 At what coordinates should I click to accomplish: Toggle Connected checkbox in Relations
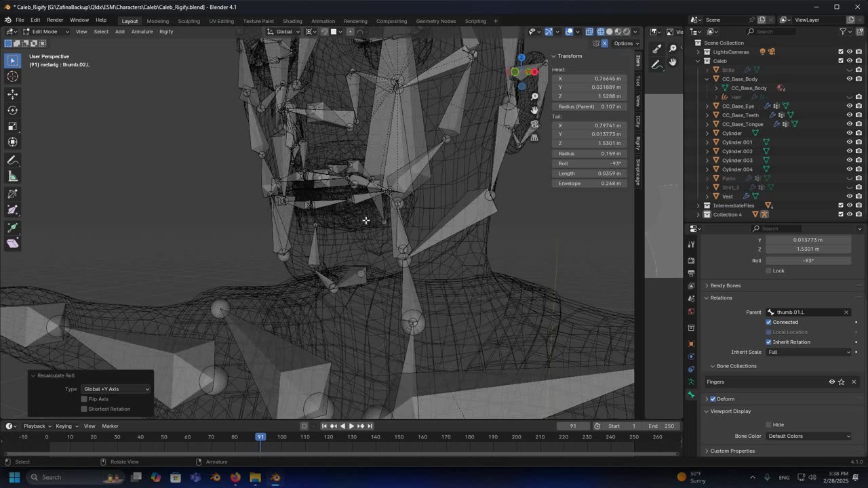pos(768,322)
